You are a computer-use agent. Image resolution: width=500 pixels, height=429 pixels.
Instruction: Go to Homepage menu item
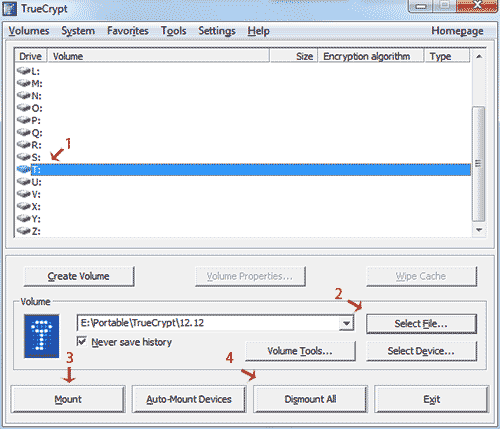pos(457,31)
